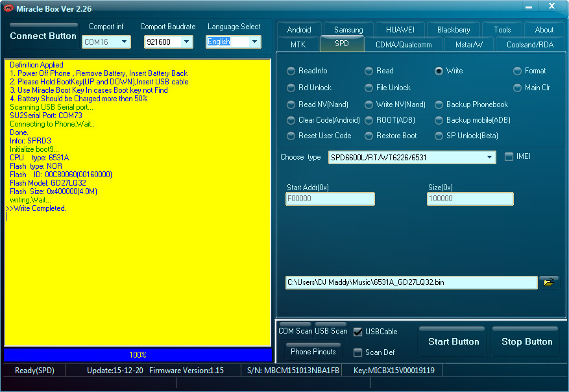Viewport: 569px width, 392px height.
Task: Open the Comport Baudrate 921600 dropdown
Action: pyautogui.click(x=169, y=42)
